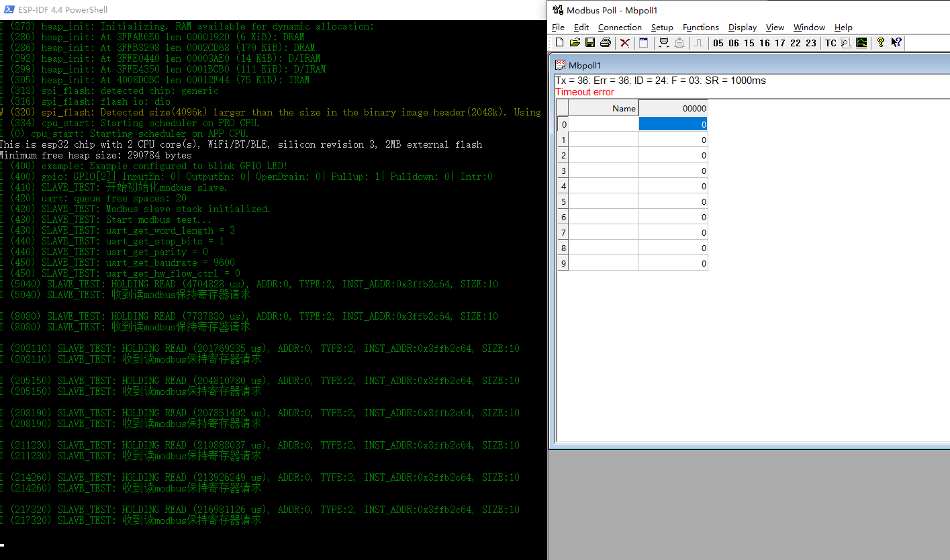Click the communication traffic magnifier icon

[x=846, y=43]
